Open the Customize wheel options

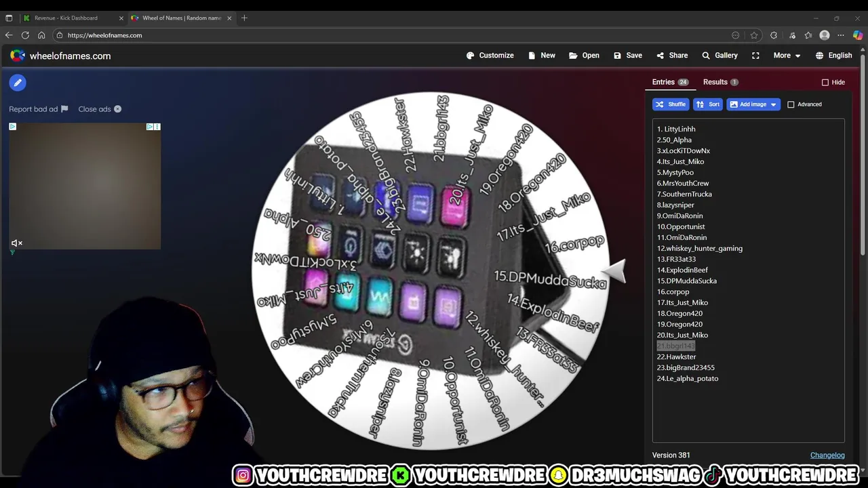pyautogui.click(x=490, y=56)
